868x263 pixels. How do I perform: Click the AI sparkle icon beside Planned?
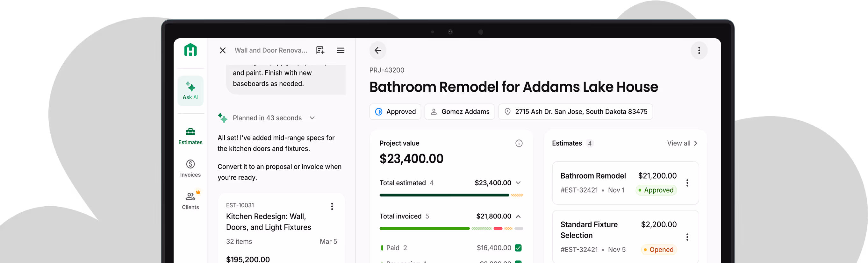[223, 118]
